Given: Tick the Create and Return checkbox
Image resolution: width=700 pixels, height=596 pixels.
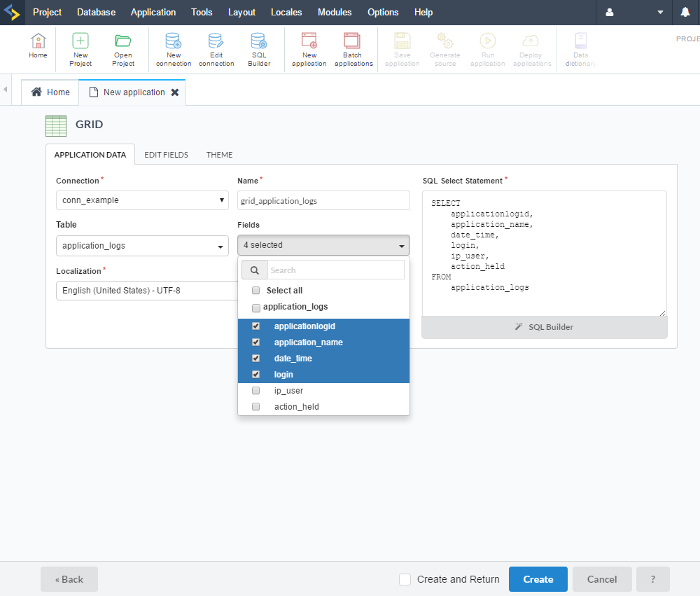Looking at the screenshot, I should [405, 579].
